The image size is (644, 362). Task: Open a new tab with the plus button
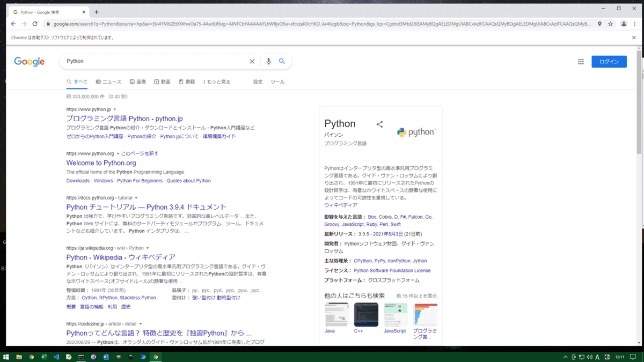(97, 12)
